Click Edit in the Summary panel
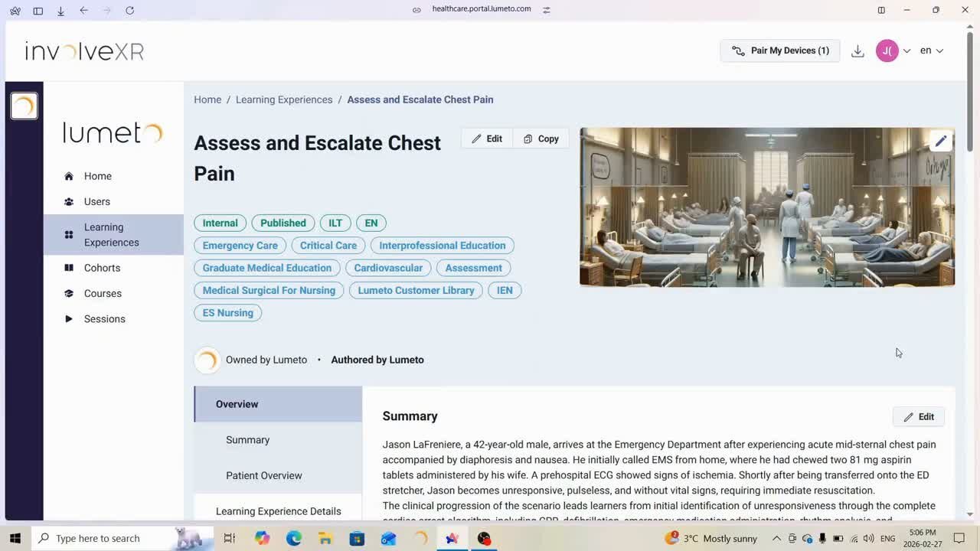980x551 pixels. coord(919,417)
